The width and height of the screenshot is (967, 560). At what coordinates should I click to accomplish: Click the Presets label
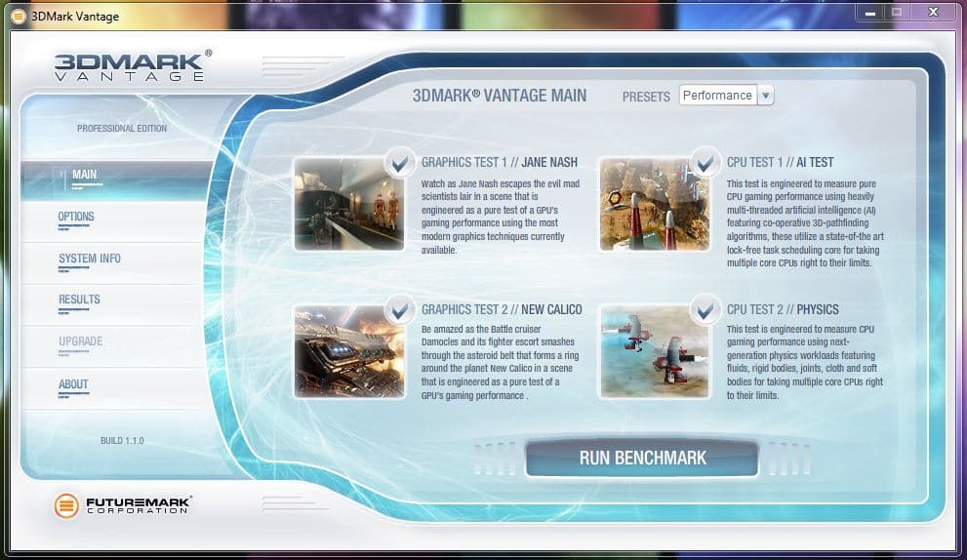coord(646,97)
